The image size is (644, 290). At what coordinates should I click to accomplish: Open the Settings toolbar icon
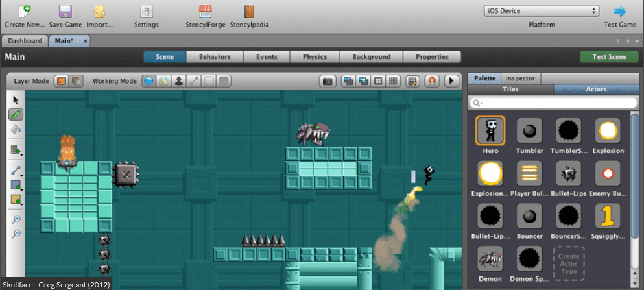click(x=147, y=11)
